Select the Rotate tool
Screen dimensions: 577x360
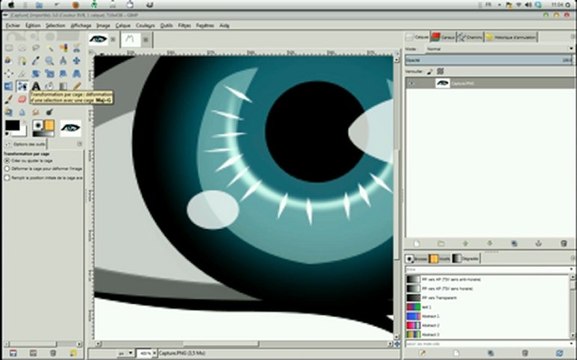36,74
